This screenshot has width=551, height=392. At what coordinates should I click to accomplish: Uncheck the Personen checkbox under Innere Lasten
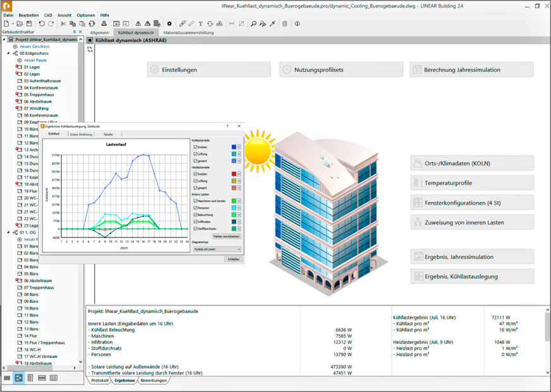point(195,208)
